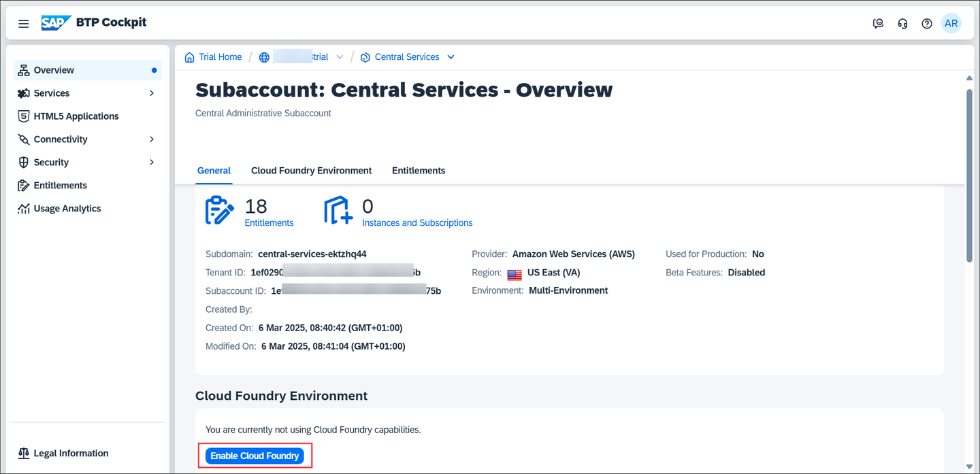The image size is (980, 474).
Task: Click the Services puzzle icon
Action: coord(24,93)
